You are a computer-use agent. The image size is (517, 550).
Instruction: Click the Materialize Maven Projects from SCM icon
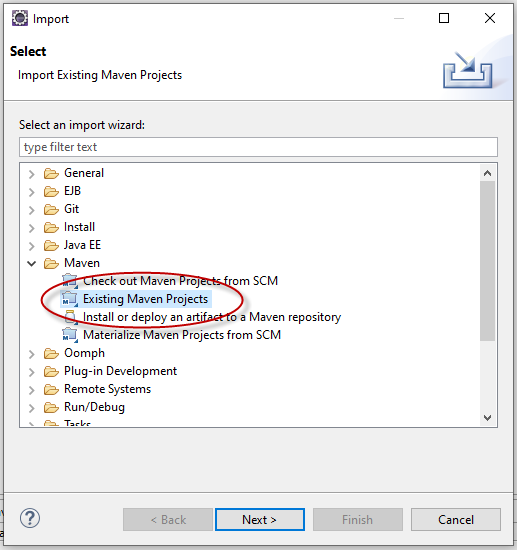coord(70,335)
